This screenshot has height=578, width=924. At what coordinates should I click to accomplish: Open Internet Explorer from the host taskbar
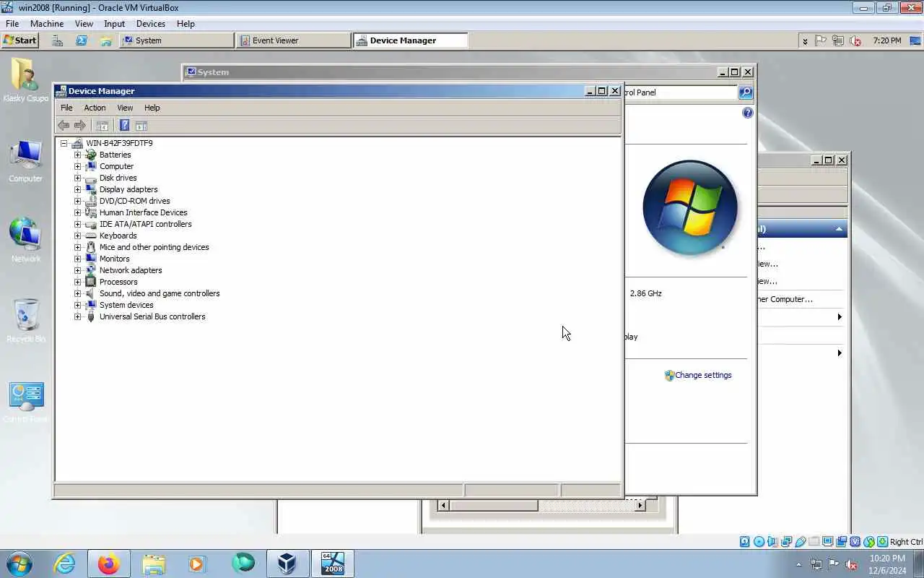pos(65,564)
